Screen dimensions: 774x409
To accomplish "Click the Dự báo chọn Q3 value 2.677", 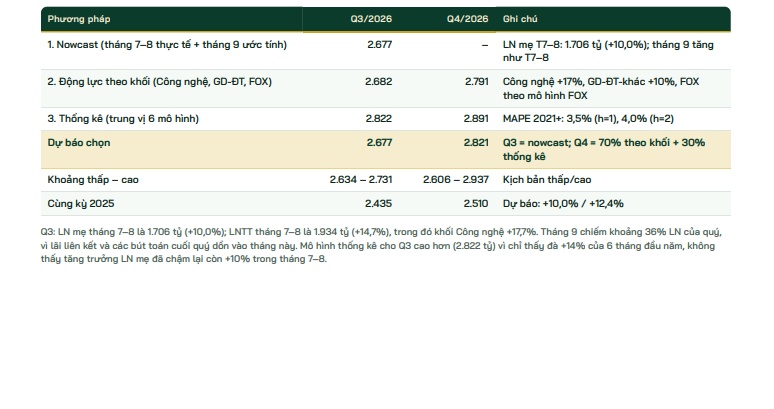I will [379, 143].
